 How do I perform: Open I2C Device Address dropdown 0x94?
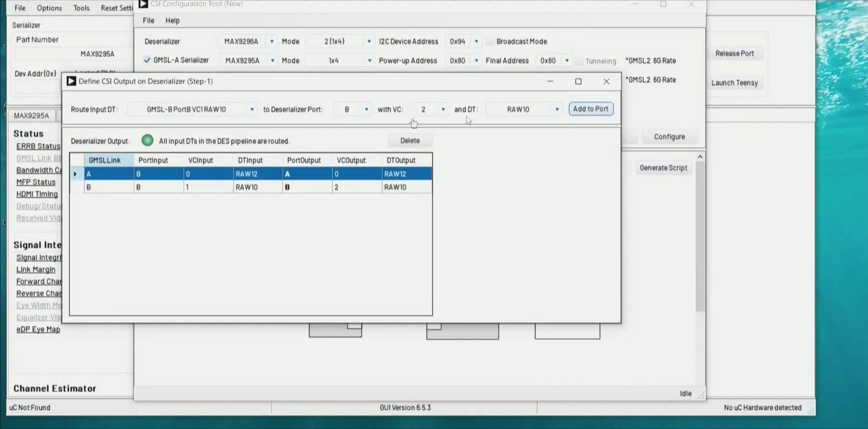coord(476,41)
